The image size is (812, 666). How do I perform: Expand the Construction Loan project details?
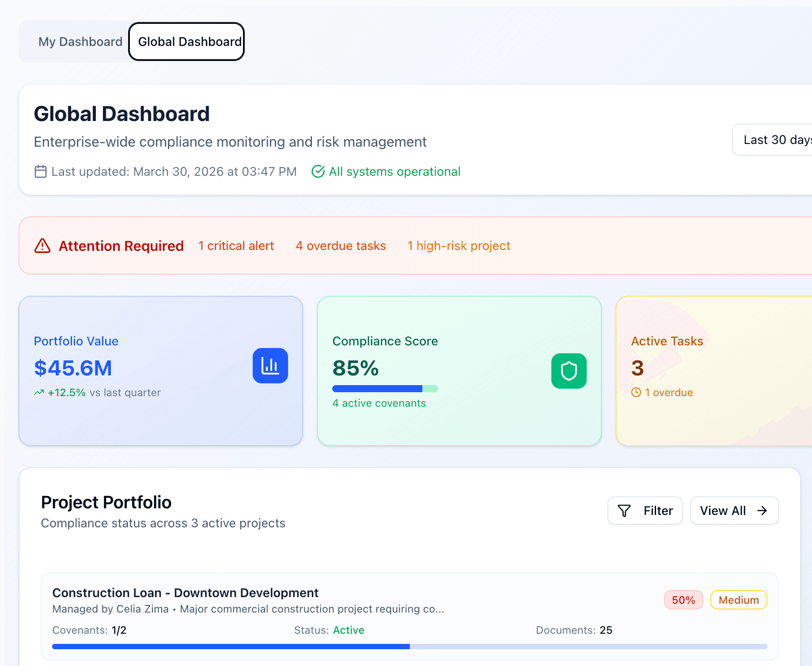pos(186,593)
